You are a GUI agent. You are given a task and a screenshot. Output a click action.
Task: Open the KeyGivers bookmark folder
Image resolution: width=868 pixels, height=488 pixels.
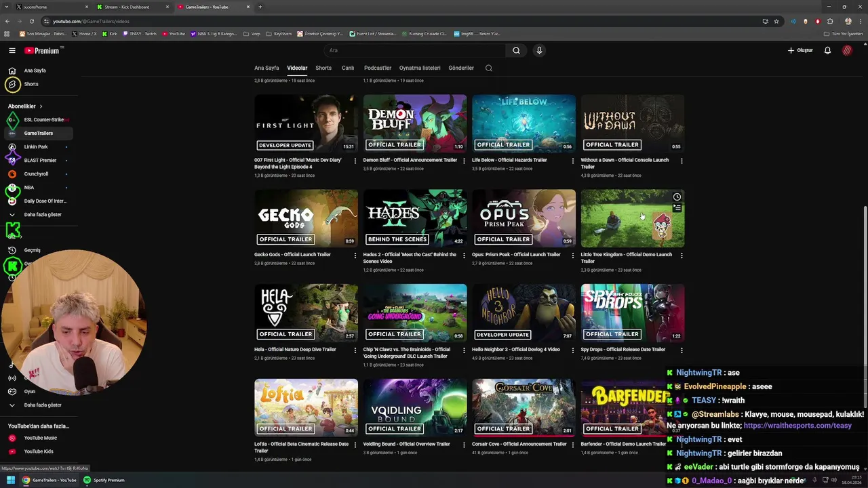click(x=279, y=33)
